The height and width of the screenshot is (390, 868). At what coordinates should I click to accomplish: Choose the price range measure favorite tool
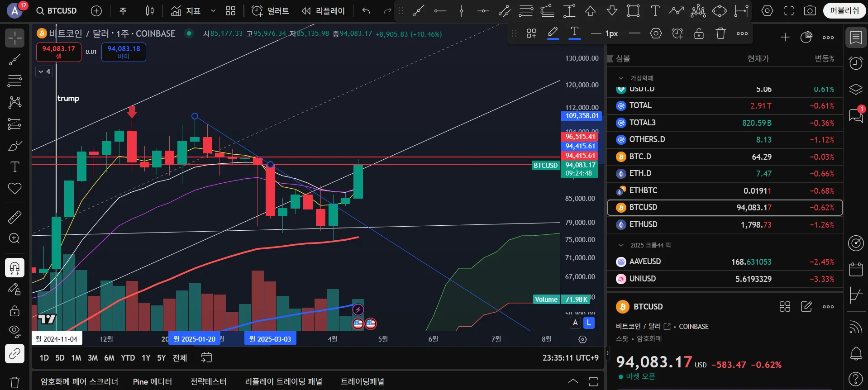[569, 11]
